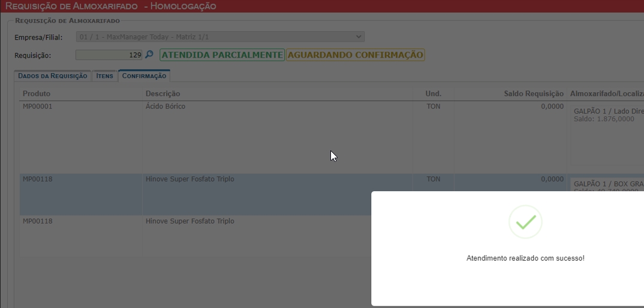Click the ATENDIDA PARCIALMENTE status badge
The image size is (644, 308).
point(222,55)
